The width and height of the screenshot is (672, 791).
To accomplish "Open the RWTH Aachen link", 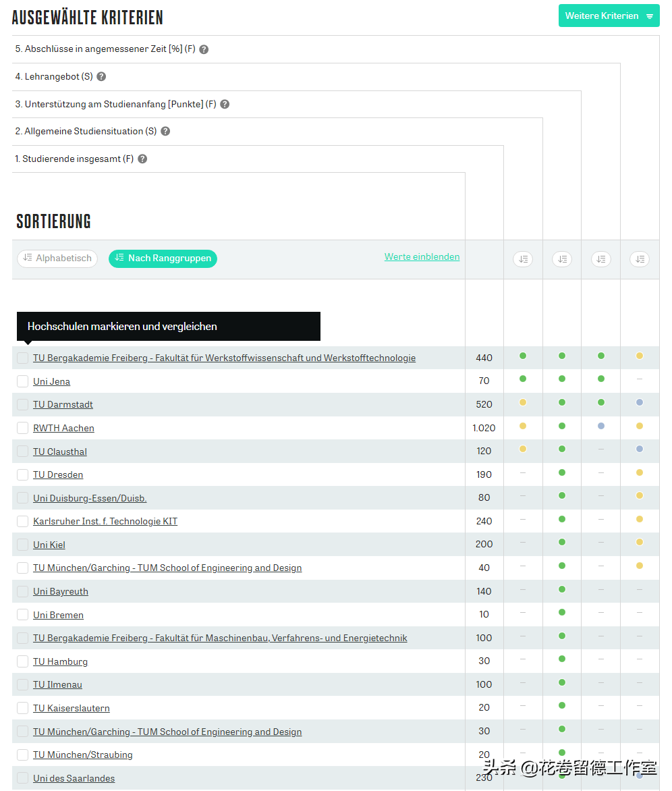I will pos(63,429).
